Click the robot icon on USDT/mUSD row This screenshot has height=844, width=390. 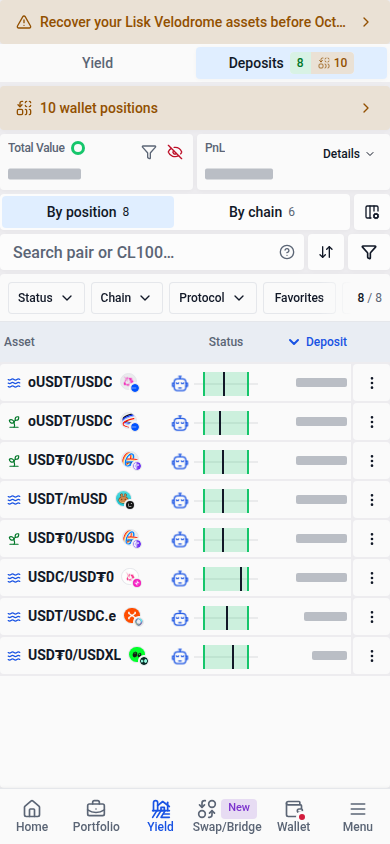pos(180,501)
